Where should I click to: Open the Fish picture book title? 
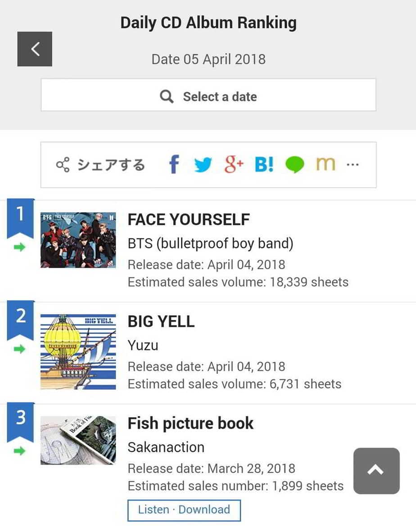[190, 423]
